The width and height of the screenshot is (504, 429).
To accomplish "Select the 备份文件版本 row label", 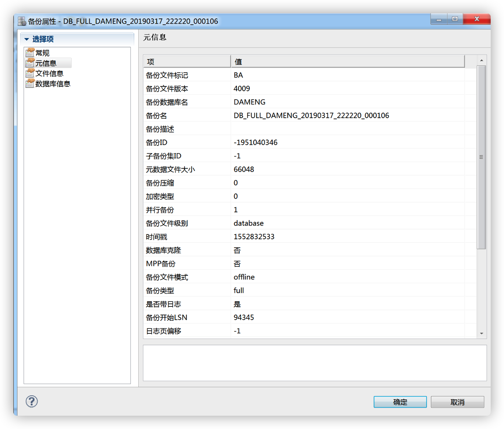I will coord(167,89).
